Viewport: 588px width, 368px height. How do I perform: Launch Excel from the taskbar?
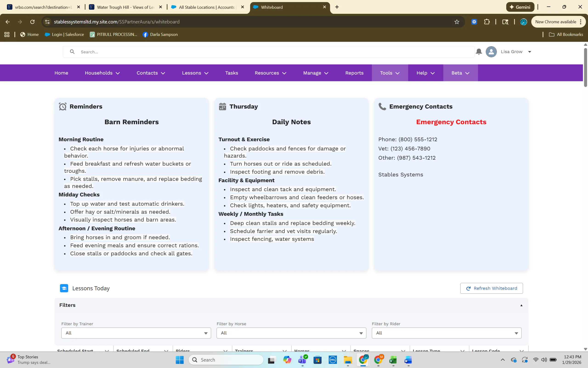(393, 360)
